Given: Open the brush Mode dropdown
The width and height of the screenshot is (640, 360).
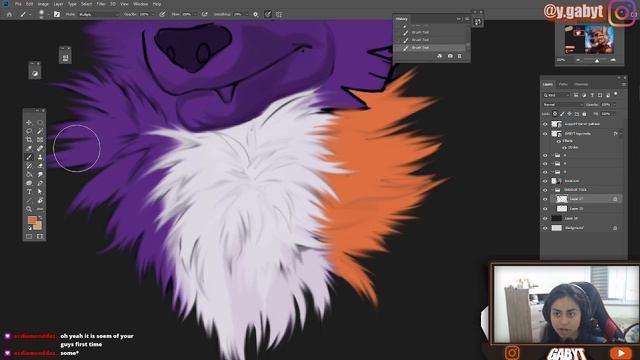Looking at the screenshot, I should click(99, 14).
